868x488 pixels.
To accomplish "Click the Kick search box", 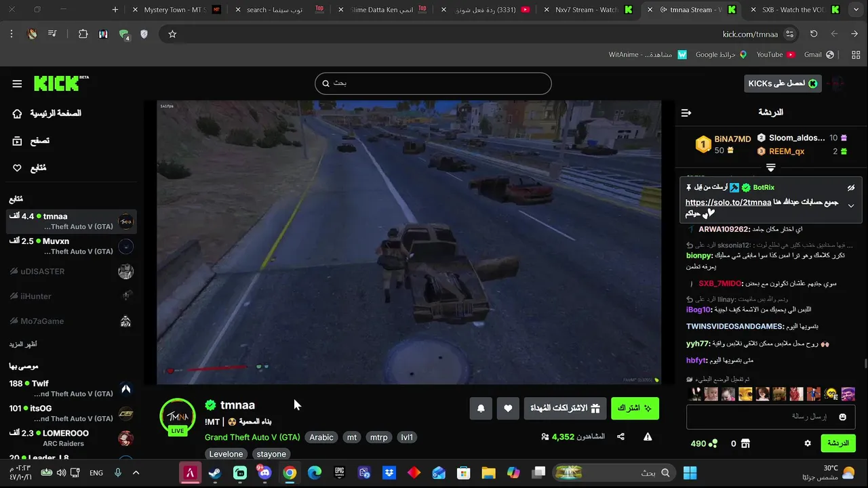I will click(433, 83).
